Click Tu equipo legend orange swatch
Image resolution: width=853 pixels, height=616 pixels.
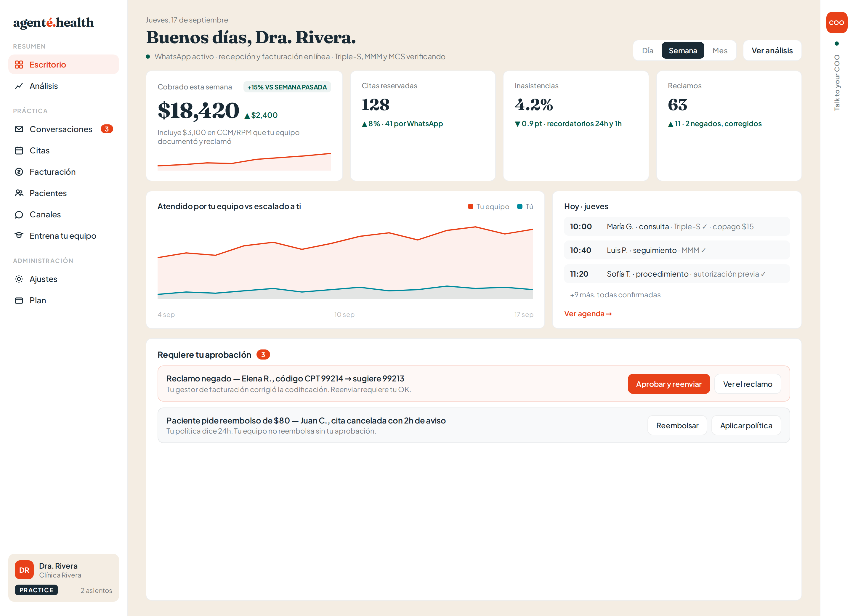coord(471,206)
